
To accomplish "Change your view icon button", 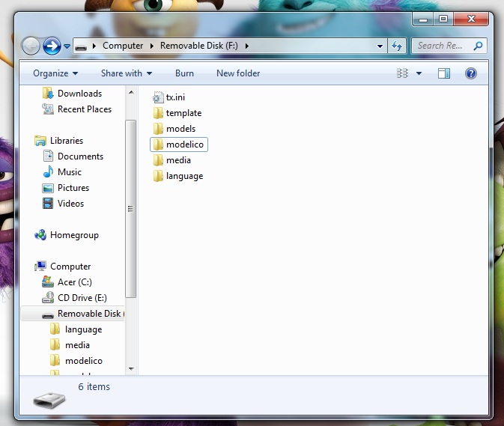I will 402,73.
